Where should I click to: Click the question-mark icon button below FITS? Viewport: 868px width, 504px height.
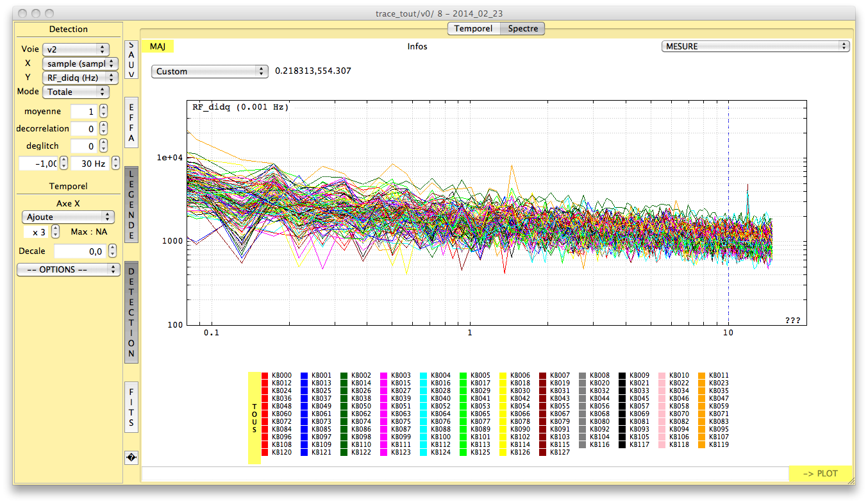[x=131, y=457]
